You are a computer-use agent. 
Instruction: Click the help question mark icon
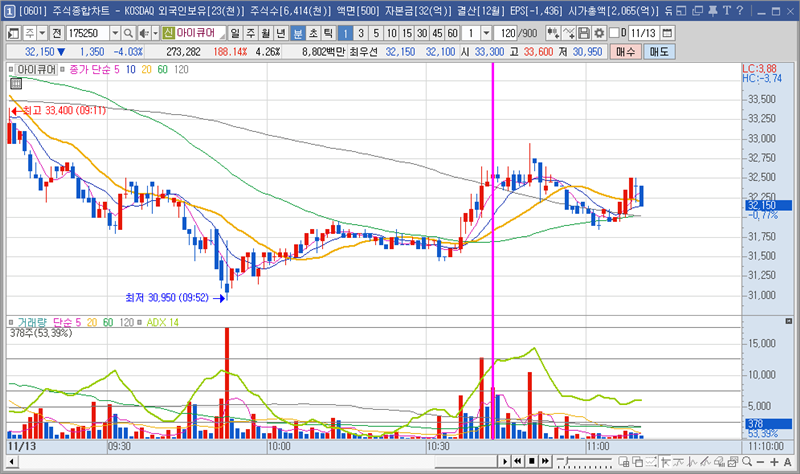click(740, 10)
